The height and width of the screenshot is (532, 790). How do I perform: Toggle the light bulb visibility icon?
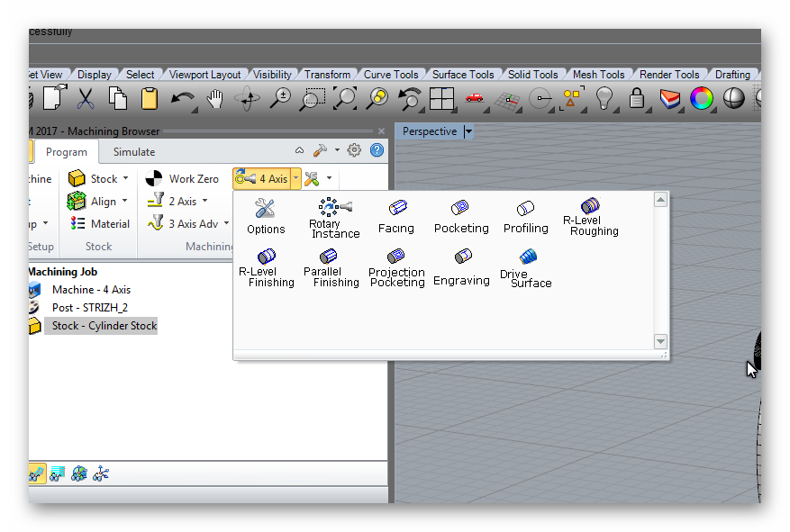pyautogui.click(x=604, y=98)
